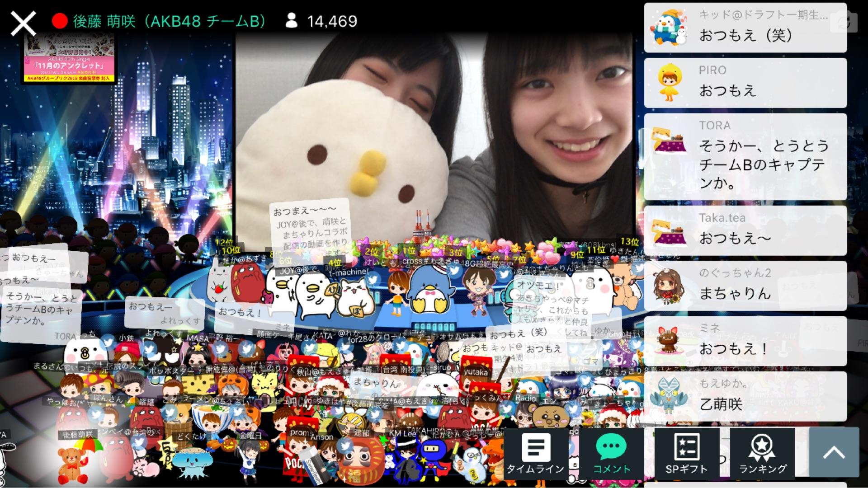Open the タイムライン tab
Image resolution: width=868 pixels, height=488 pixels.
coord(536,453)
